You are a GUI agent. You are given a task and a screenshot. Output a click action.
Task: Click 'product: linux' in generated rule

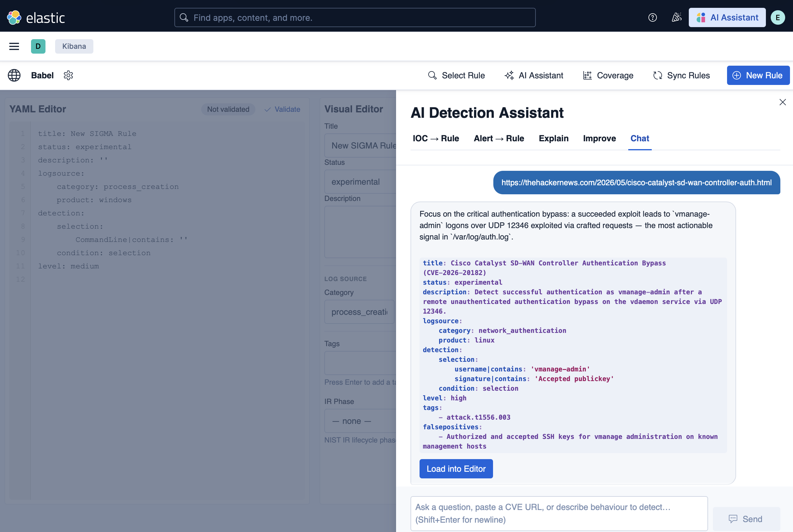(x=466, y=340)
